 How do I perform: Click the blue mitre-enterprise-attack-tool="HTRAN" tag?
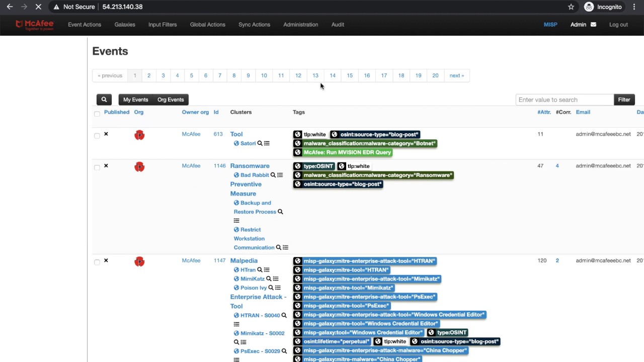point(365,261)
